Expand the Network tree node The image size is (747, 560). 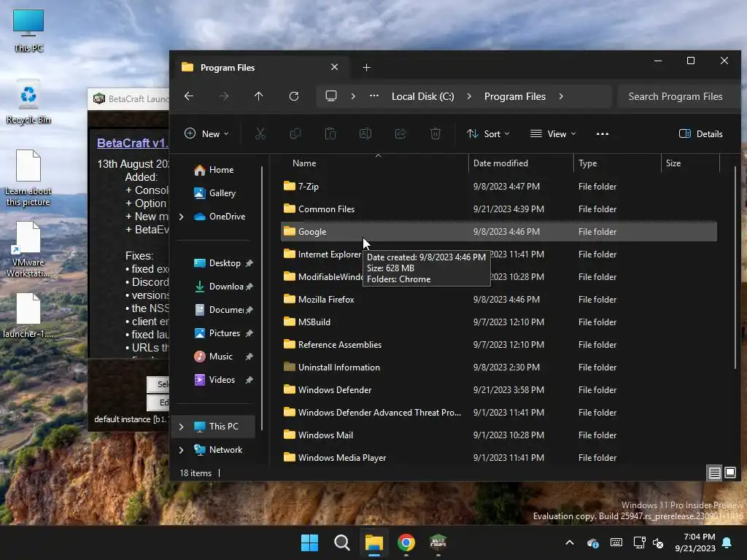182,450
